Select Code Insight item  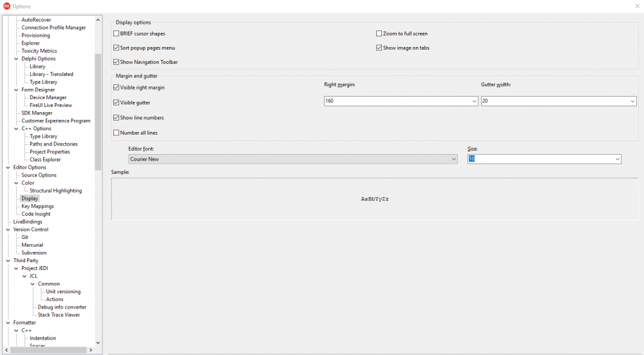point(35,214)
